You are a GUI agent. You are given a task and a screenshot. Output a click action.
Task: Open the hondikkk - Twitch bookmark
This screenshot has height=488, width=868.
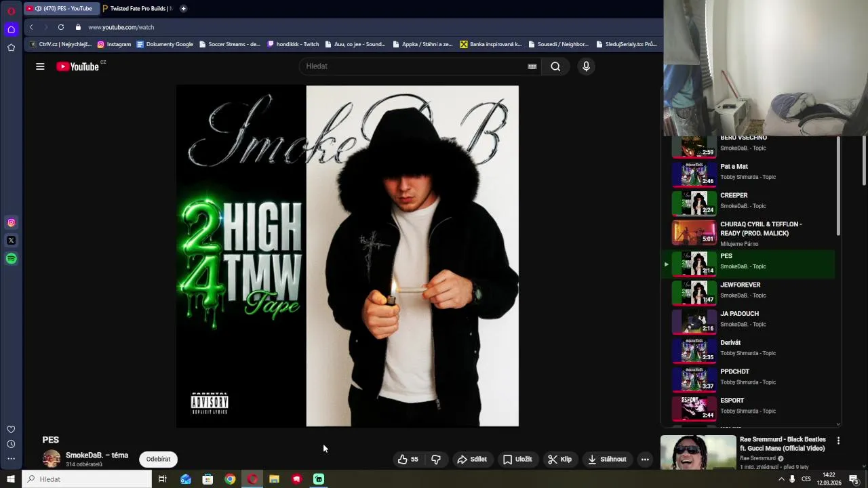[293, 44]
